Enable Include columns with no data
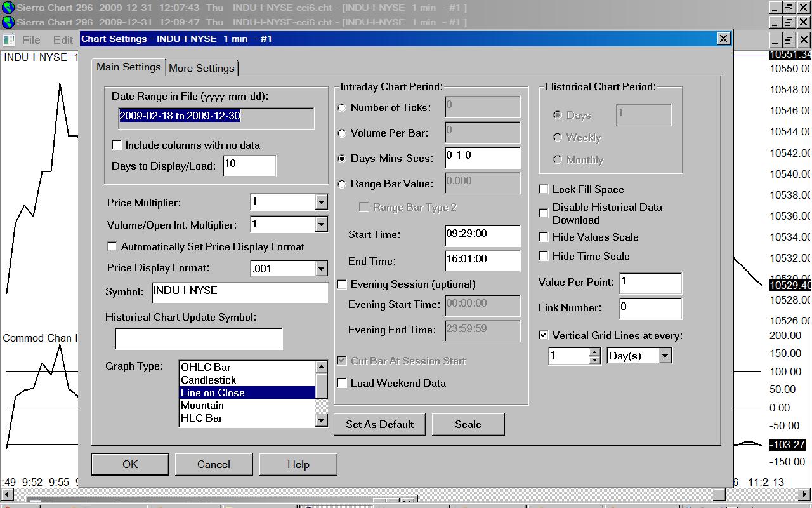The width and height of the screenshot is (812, 508). coord(117,145)
